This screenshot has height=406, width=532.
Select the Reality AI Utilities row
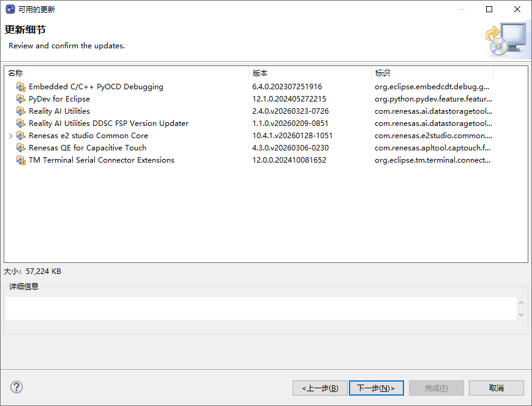[266, 111]
